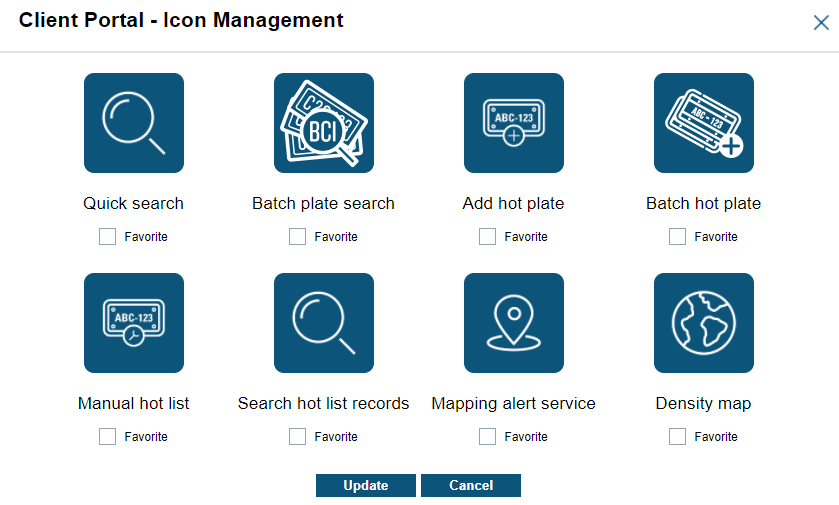Close the Icon Management dialog

click(821, 22)
